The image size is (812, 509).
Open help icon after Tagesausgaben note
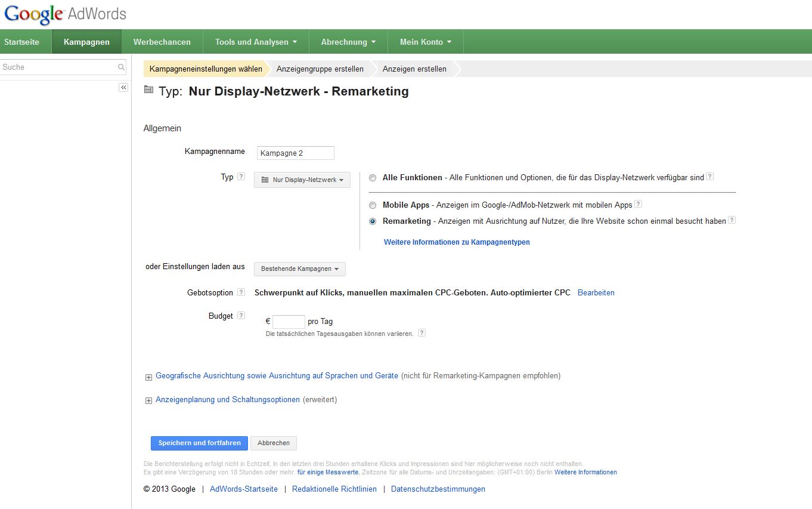coord(422,333)
